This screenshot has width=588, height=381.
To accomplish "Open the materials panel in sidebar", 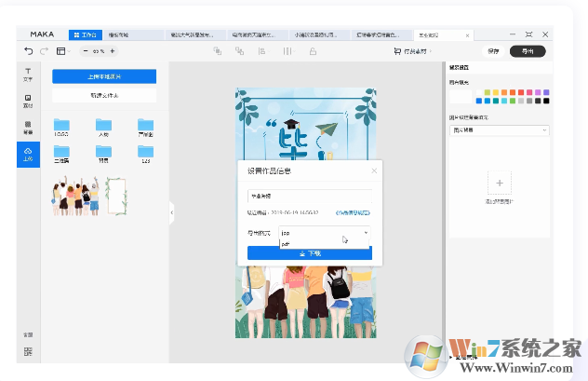I will [x=28, y=102].
